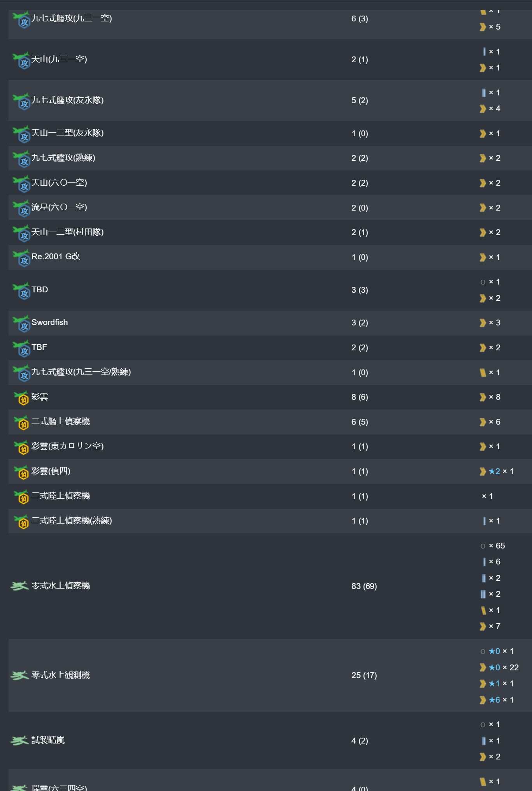Screen dimensions: 532x791
Task: Select the 二式陸上偵察機(熟練) equipment name
Action: tap(72, 520)
